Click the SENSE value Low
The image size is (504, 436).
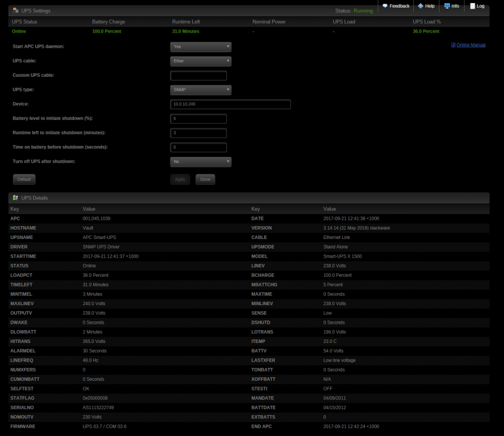pos(328,313)
